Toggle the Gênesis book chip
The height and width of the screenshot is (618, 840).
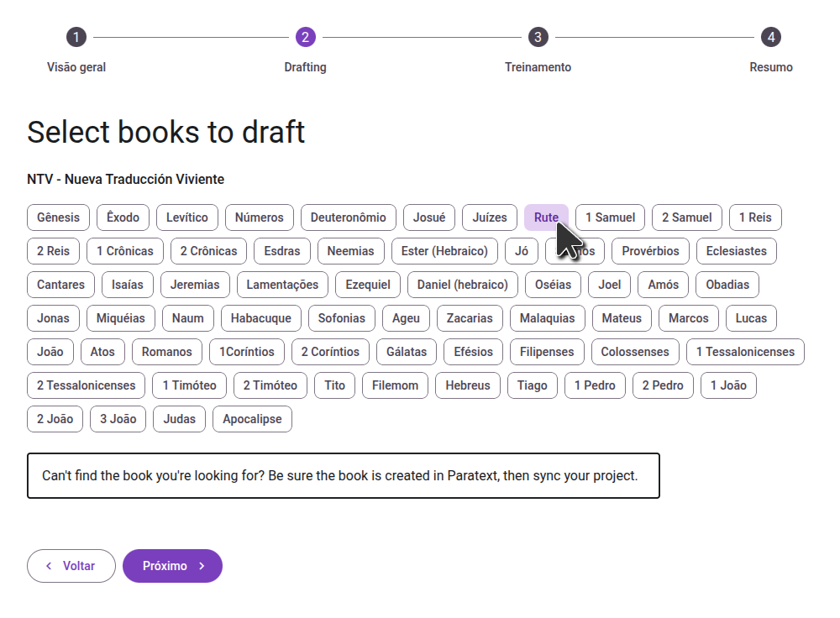[x=59, y=217]
